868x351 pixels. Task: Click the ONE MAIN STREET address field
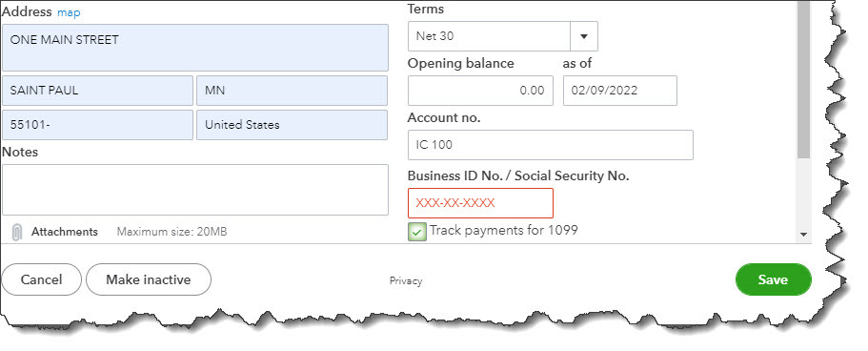pos(195,48)
